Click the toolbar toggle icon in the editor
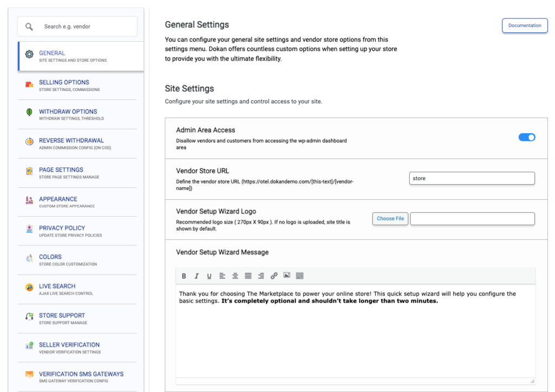This screenshot has height=392, width=555. 300,276
